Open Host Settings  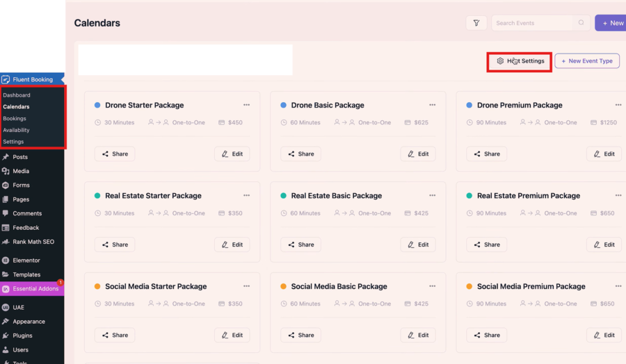[520, 61]
